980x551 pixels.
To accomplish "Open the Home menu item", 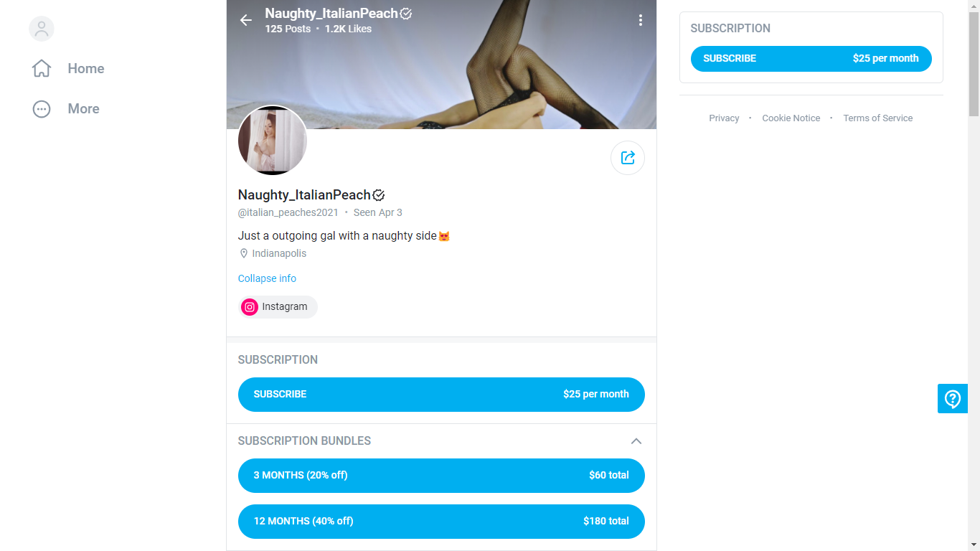I will (86, 69).
